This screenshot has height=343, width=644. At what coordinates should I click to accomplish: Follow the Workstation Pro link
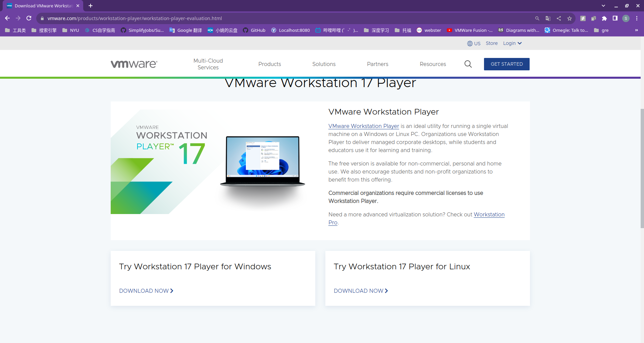[x=489, y=214]
